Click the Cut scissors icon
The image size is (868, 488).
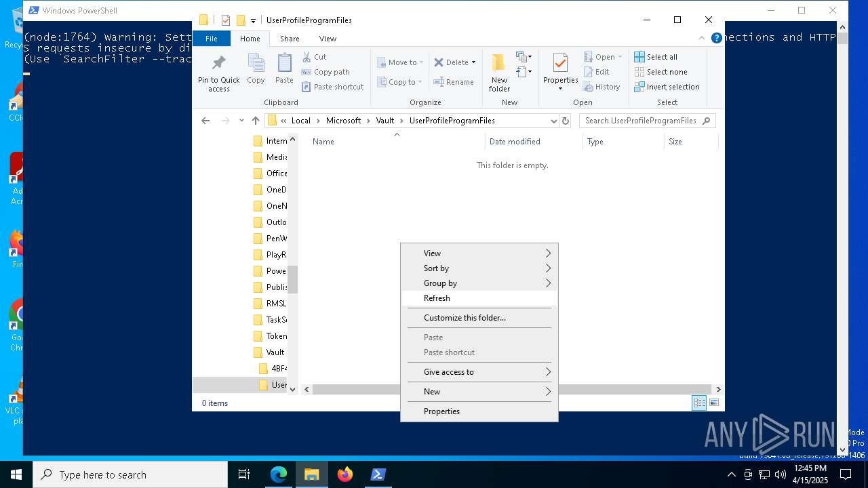coord(307,57)
